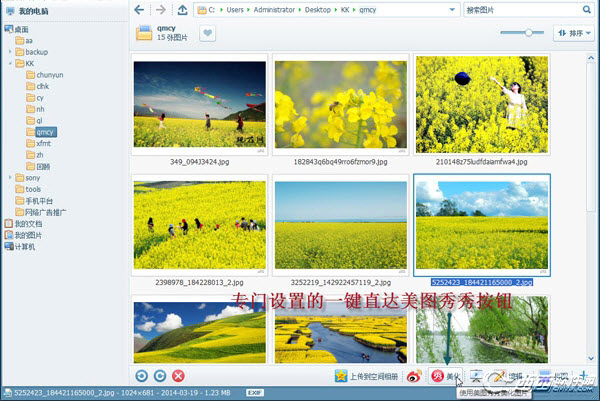
Task: Select the qmcy folder in tree
Action: (x=42, y=132)
